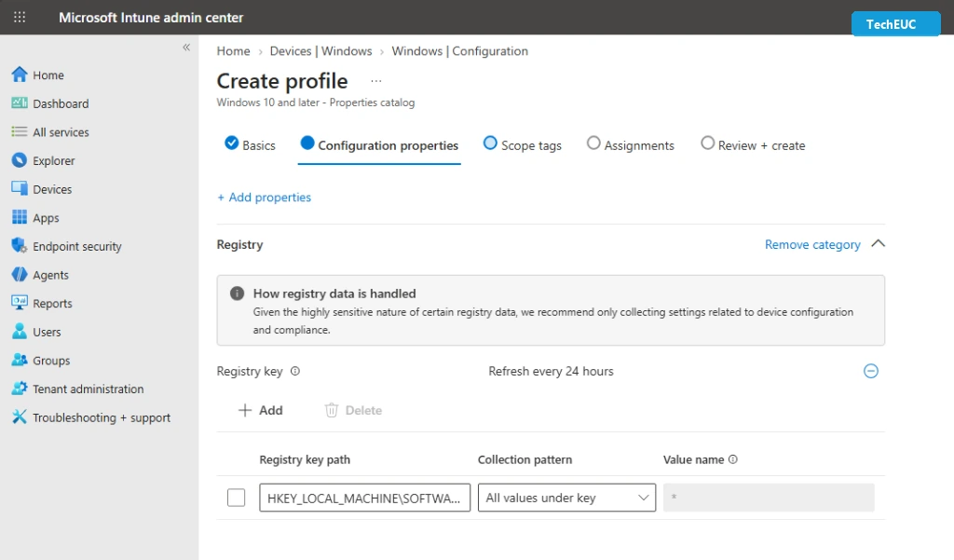Click the 'Collection pattern' column header
954x560 pixels.
click(525, 459)
